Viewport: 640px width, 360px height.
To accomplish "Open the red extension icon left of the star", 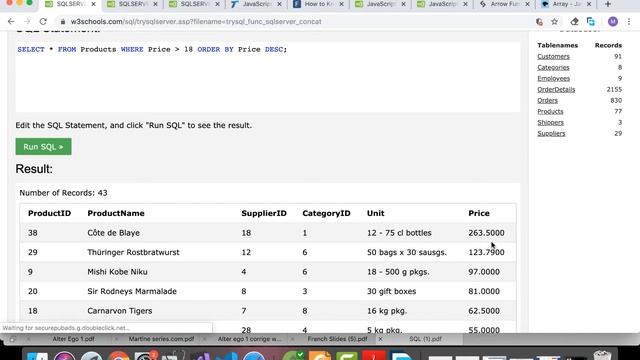I will (539, 22).
